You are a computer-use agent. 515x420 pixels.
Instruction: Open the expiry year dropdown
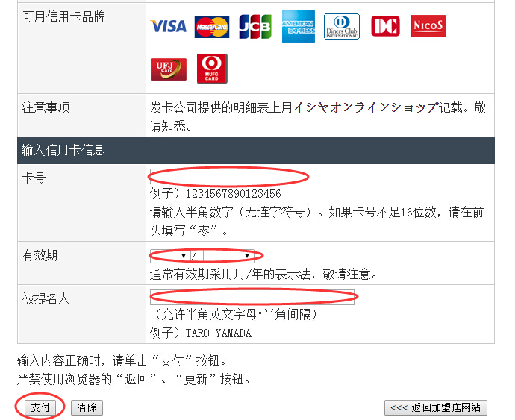point(228,256)
